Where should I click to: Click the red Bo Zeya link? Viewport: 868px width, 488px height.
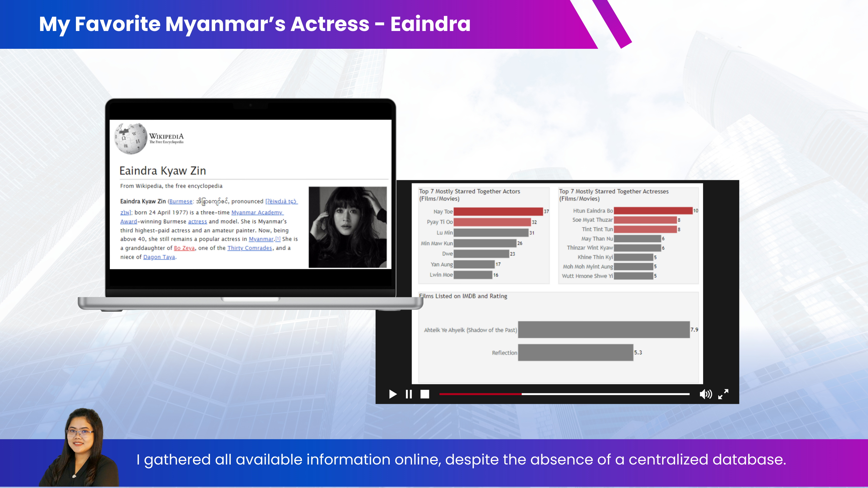click(x=184, y=248)
